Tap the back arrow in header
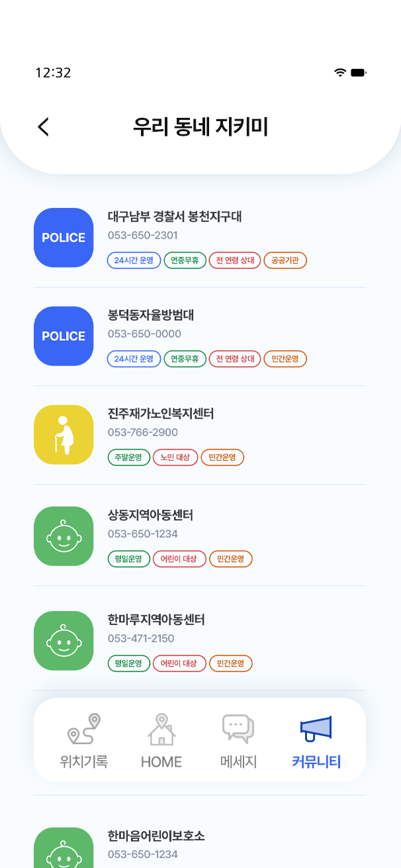401x868 pixels. coord(44,126)
